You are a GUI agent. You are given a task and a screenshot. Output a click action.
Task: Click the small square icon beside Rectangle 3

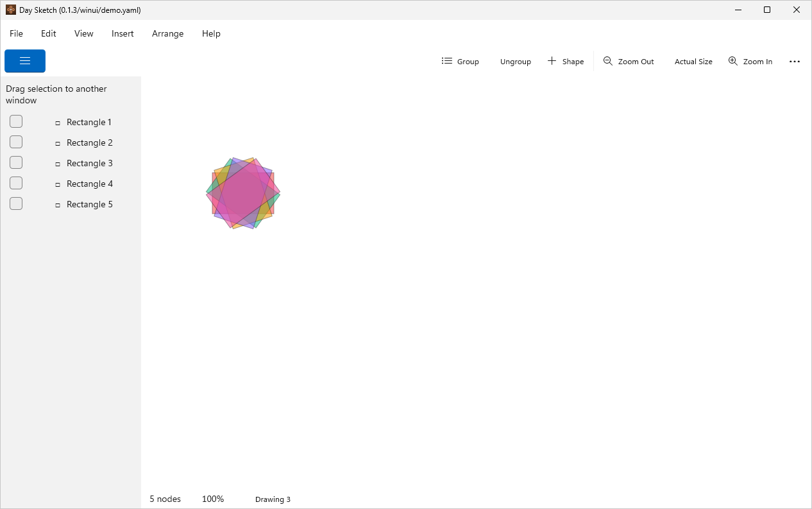58,164
